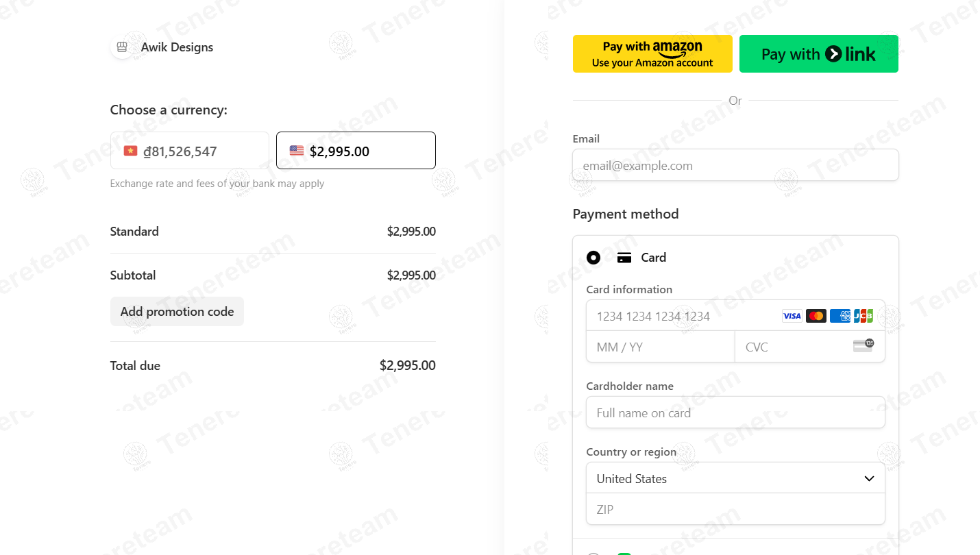The width and height of the screenshot is (980, 555).
Task: Open the Country or region dropdown
Action: (x=735, y=478)
